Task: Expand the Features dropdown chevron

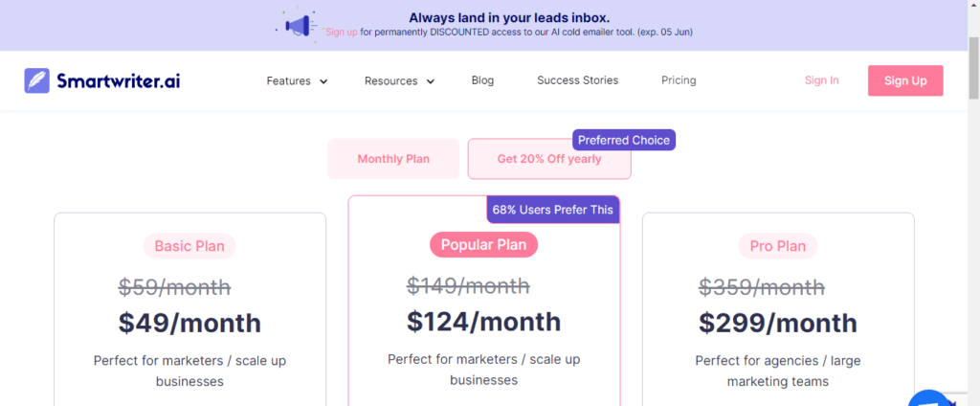Action: (x=323, y=81)
